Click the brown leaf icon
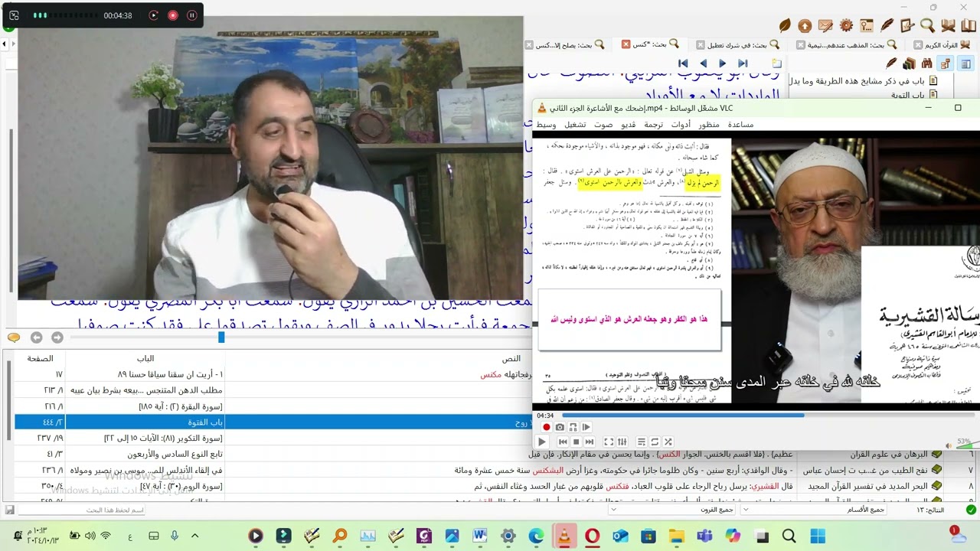 (x=785, y=26)
